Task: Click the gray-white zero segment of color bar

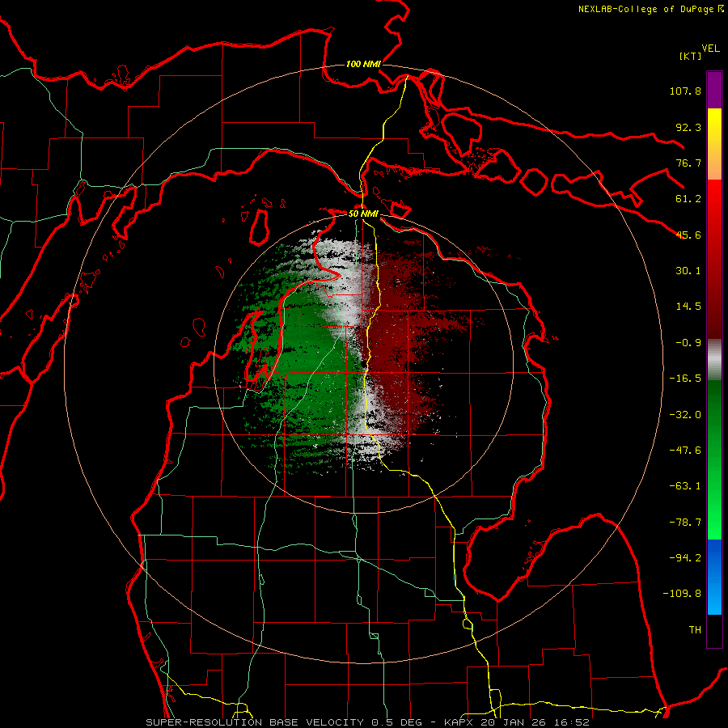Action: tap(714, 358)
